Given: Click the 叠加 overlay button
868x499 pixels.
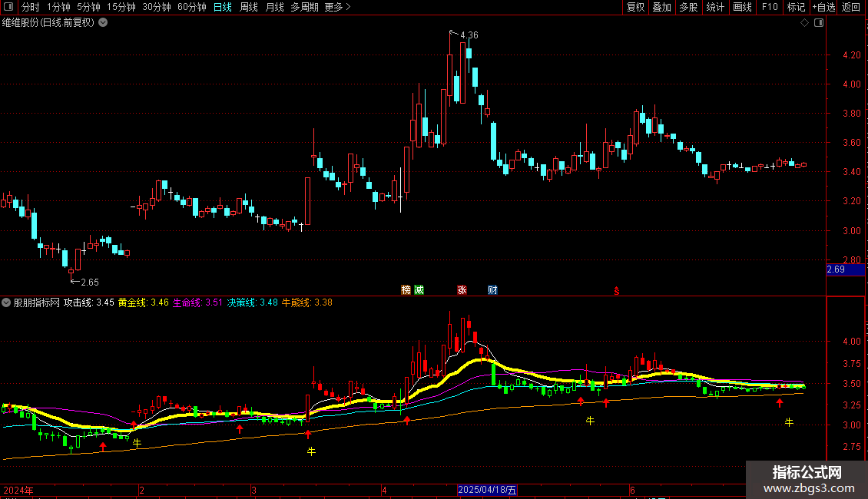Looking at the screenshot, I should click(661, 7).
